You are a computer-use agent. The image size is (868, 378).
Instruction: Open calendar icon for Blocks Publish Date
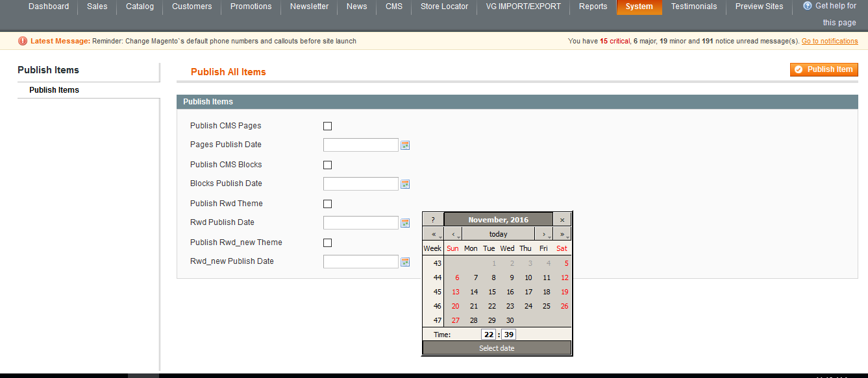click(405, 184)
